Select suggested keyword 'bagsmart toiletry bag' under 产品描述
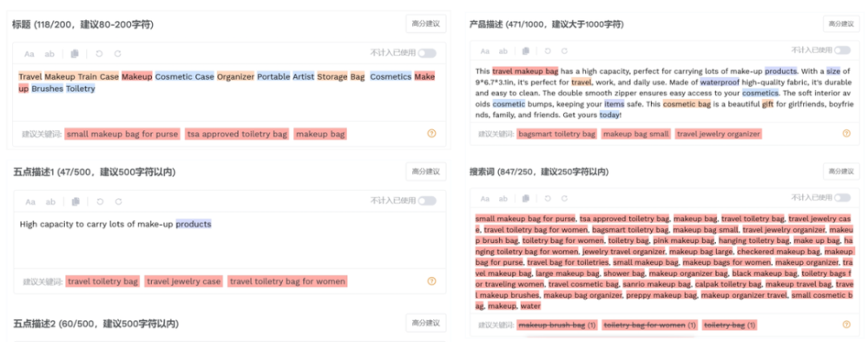This screenshot has width=868, height=342. click(x=557, y=134)
